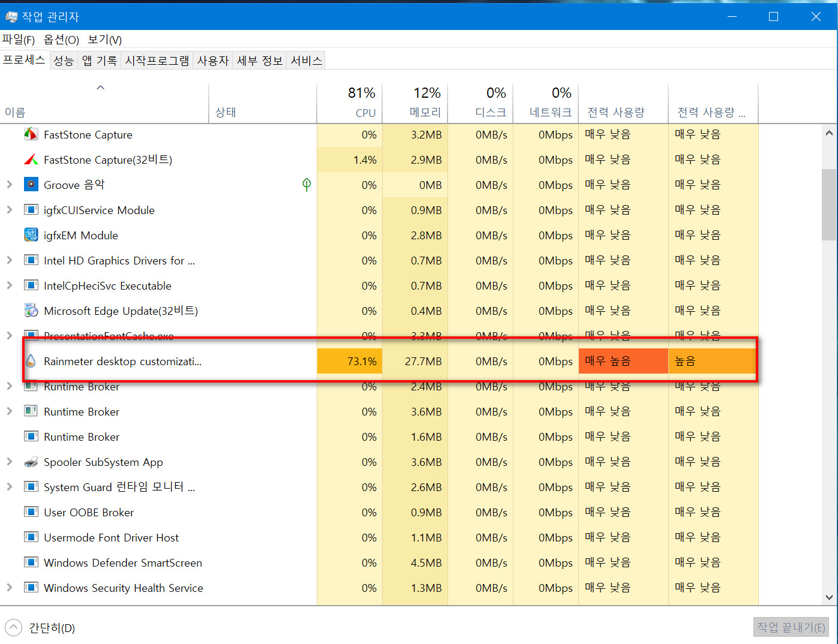Click the 작업 끝내기(E) button
This screenshot has height=644, width=838.
coord(791,627)
